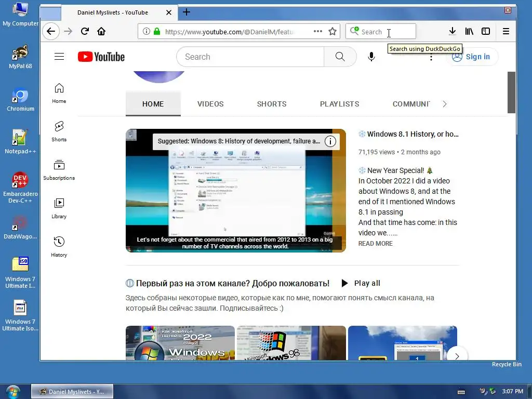Select the Chromium desktop shortcut
The image size is (532, 399).
20,100
